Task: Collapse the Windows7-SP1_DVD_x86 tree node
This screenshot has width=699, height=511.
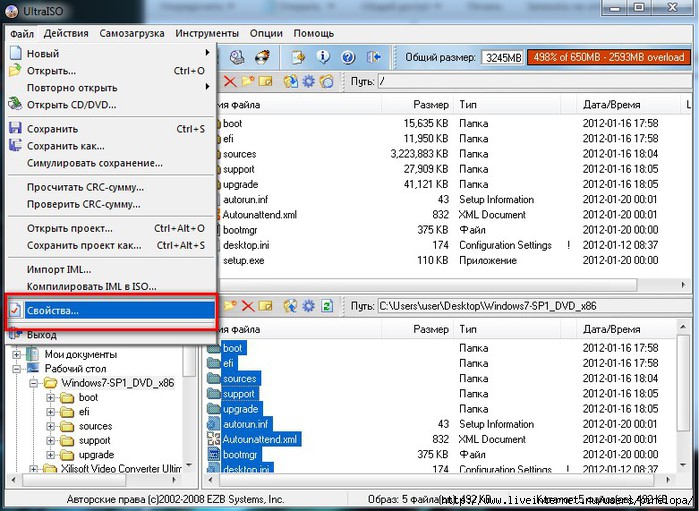Action: [x=35, y=383]
